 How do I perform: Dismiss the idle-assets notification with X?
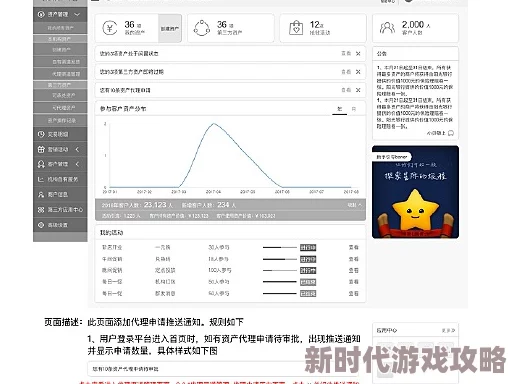click(x=358, y=53)
